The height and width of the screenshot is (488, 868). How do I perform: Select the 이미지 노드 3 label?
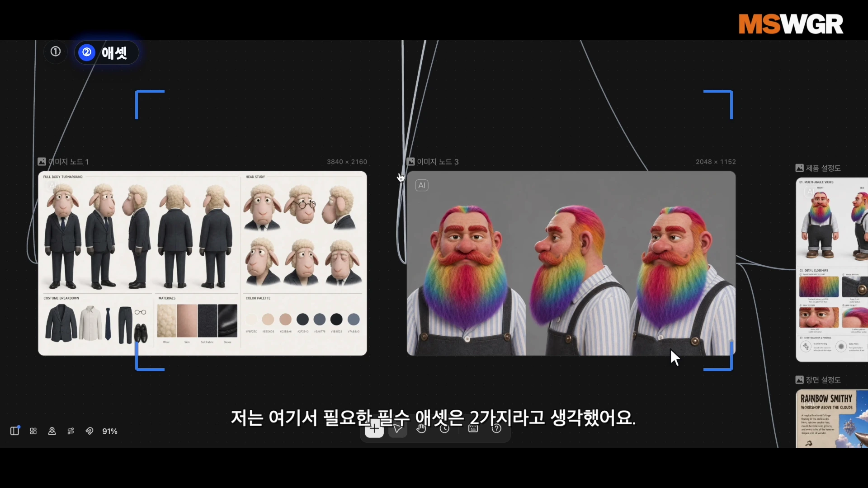coord(438,162)
